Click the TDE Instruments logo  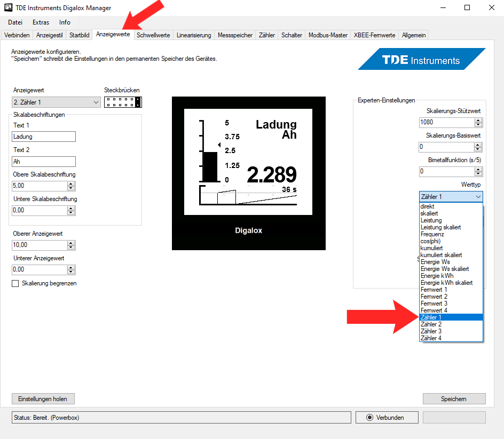click(421, 59)
